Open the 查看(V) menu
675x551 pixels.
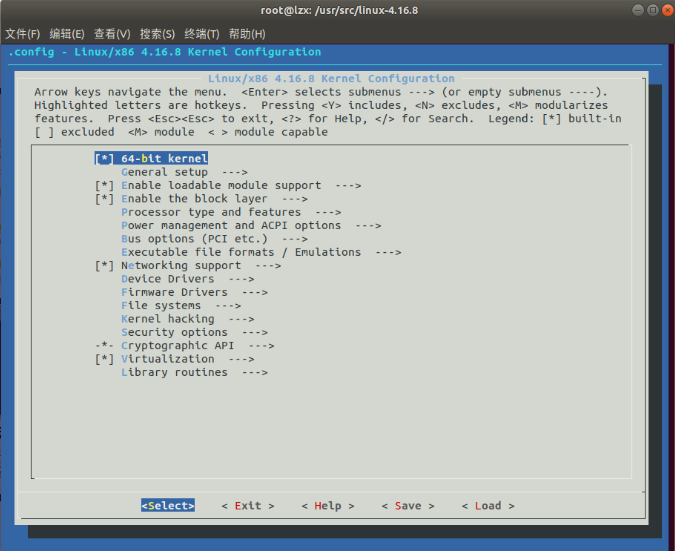click(x=112, y=34)
